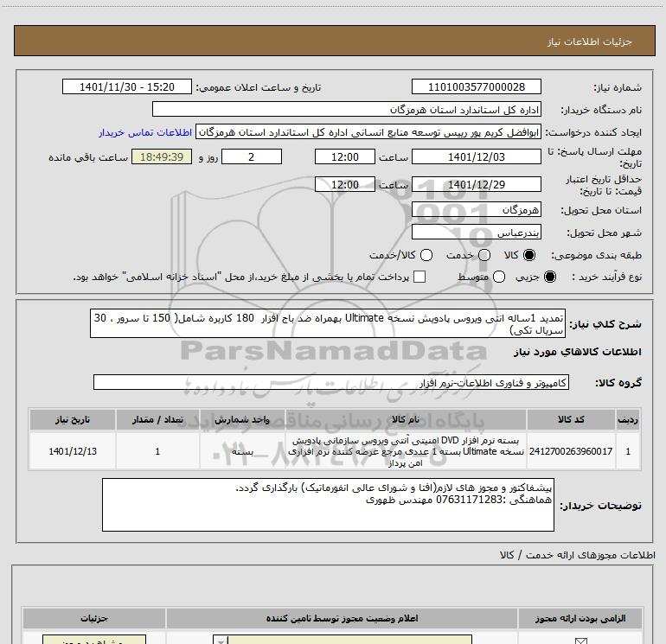Click the price validity time 12:00 field
Viewport: 666px width, 644px height.
click(x=345, y=185)
